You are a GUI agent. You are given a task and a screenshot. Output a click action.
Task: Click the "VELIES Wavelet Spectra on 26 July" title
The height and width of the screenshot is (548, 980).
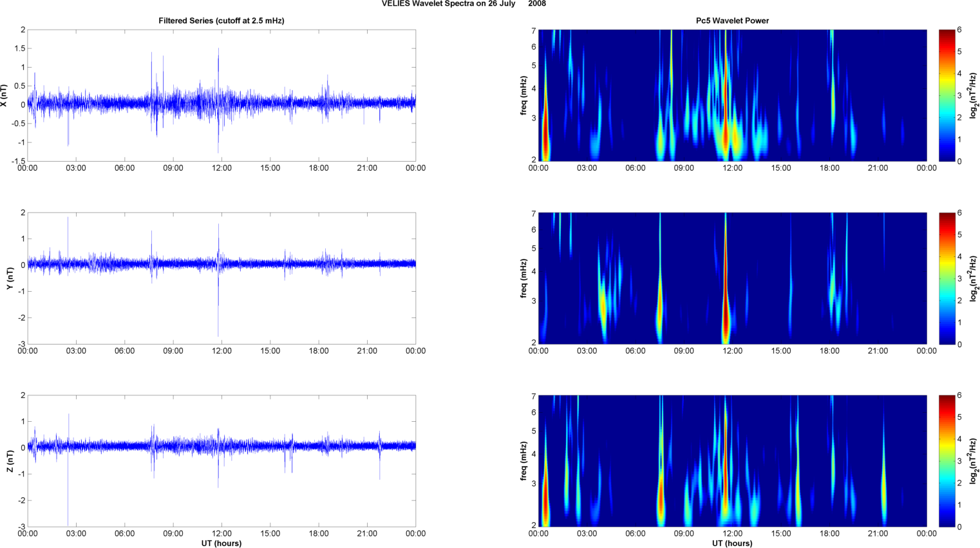(x=448, y=4)
